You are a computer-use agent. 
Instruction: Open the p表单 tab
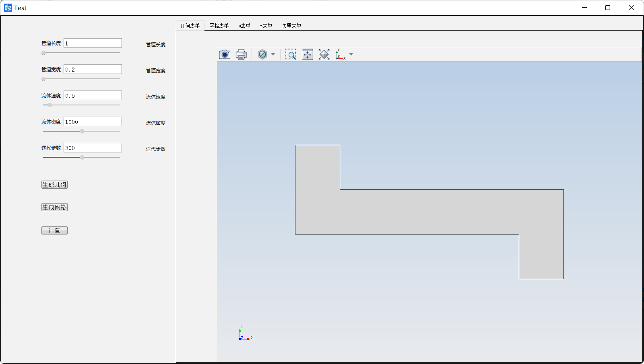[266, 26]
